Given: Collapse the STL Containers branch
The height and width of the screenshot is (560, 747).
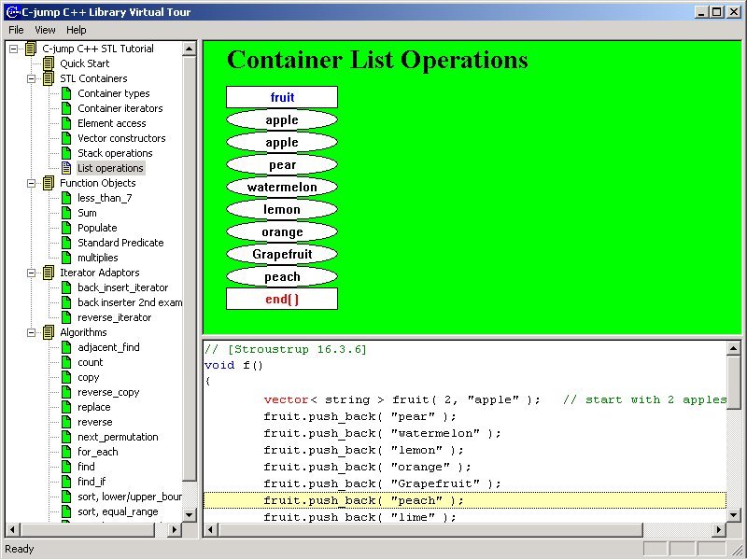Looking at the screenshot, I should tap(31, 78).
